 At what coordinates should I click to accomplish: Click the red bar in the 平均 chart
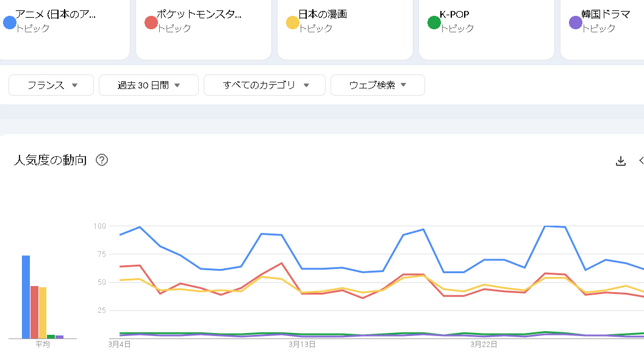pyautogui.click(x=35, y=312)
